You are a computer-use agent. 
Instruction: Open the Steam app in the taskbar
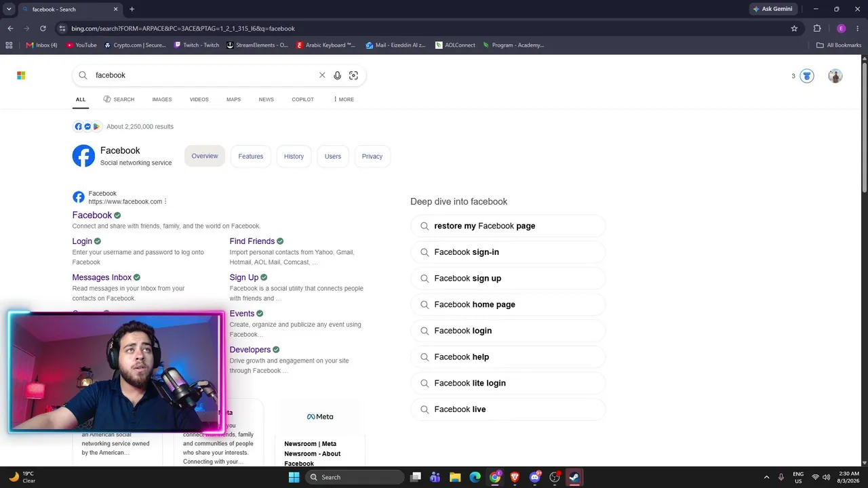(574, 477)
